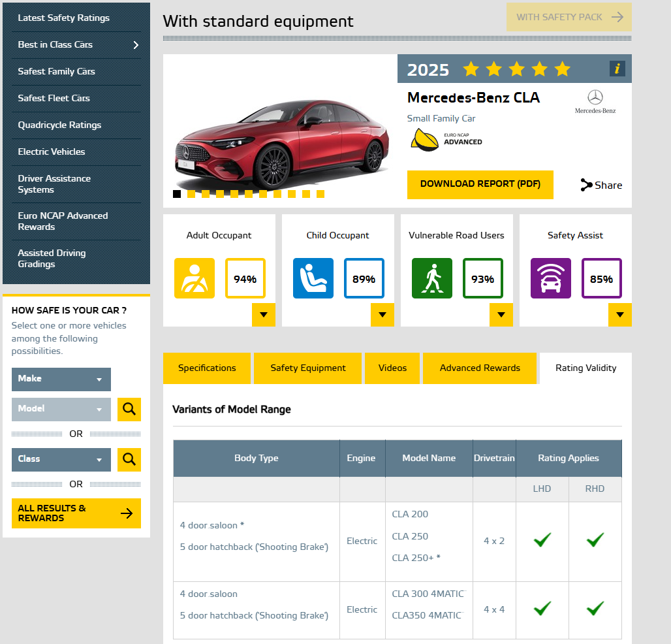The height and width of the screenshot is (644, 671).
Task: Click the Vulnerable Road Users pedestrian icon
Action: coord(431,278)
